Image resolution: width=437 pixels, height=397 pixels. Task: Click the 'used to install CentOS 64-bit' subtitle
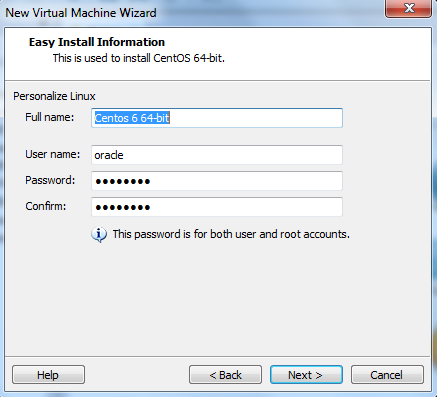[x=153, y=58]
